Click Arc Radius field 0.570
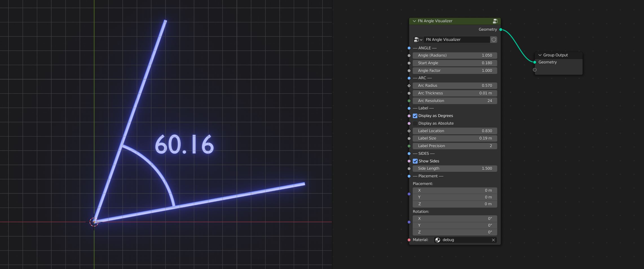Viewport: 644px width, 269px height. tap(455, 86)
